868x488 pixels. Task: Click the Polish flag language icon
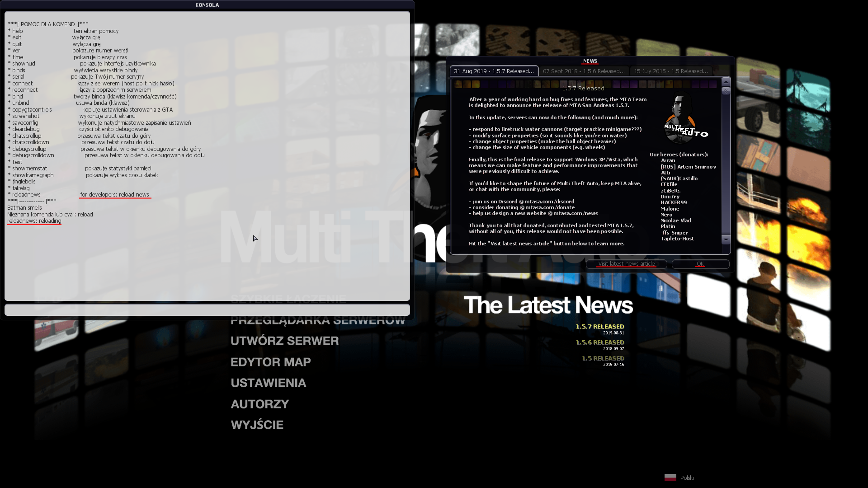click(670, 478)
